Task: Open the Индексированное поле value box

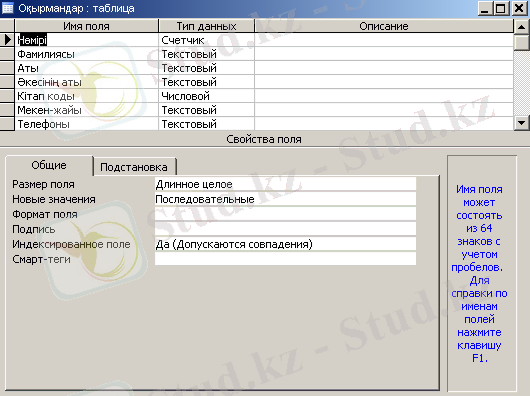Action: [x=285, y=244]
